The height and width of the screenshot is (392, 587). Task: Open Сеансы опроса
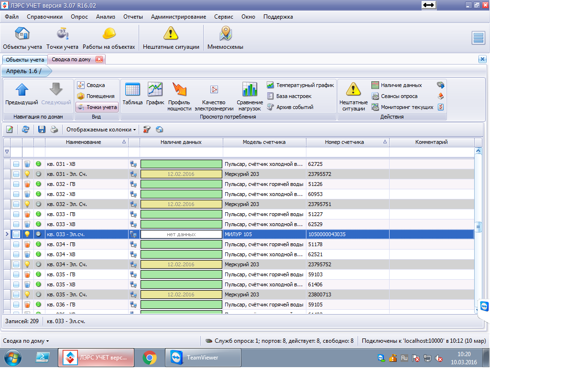(x=394, y=96)
